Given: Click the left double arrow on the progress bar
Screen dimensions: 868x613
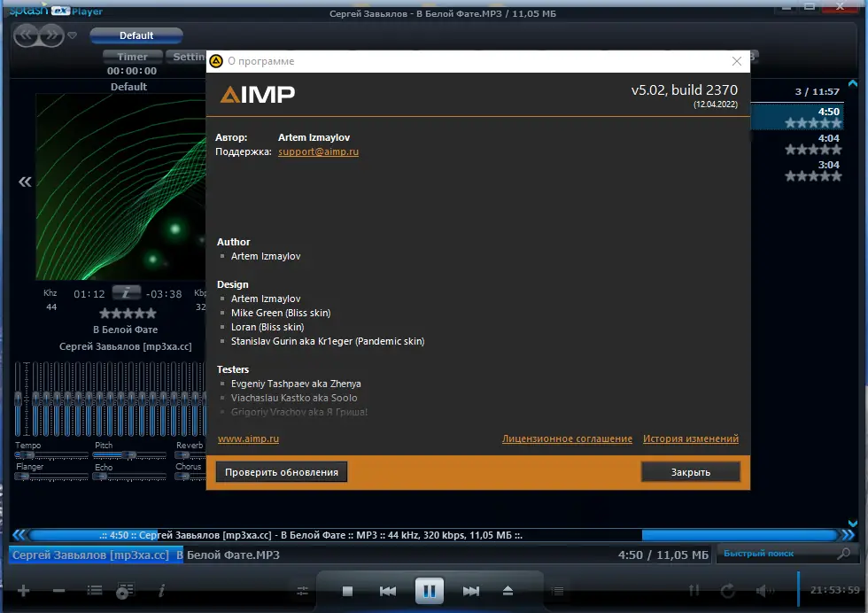Looking at the screenshot, I should [19, 535].
